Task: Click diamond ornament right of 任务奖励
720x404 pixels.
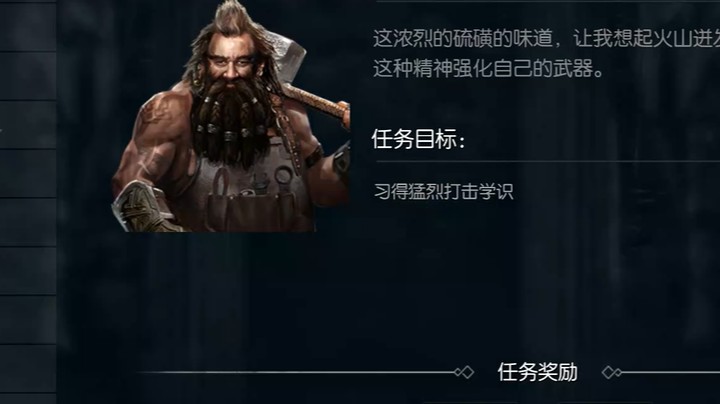Action: pos(612,372)
